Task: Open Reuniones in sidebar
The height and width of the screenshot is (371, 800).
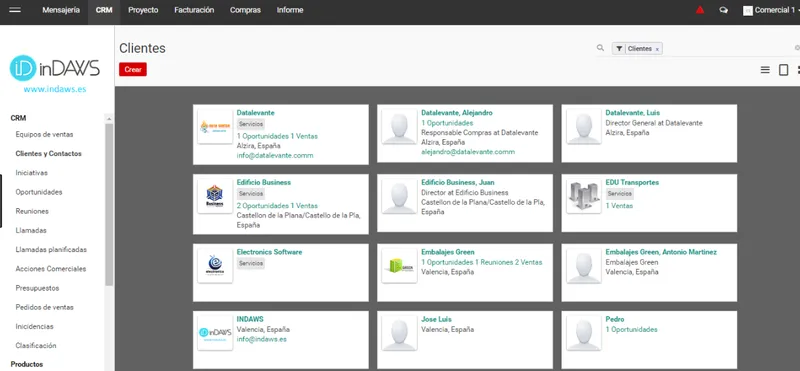Action: pos(32,211)
